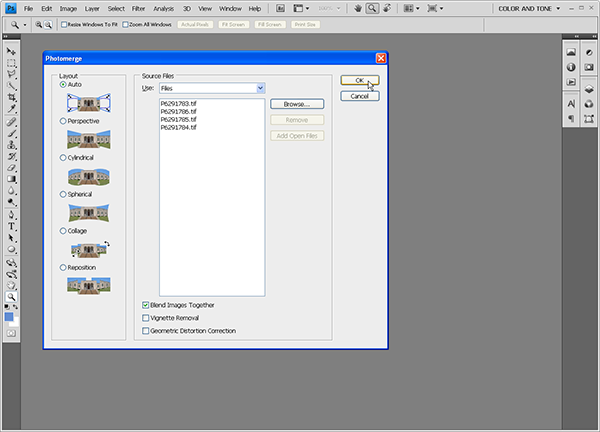600x432 pixels.
Task: Click OK in Photomerge dialog
Action: (x=360, y=80)
